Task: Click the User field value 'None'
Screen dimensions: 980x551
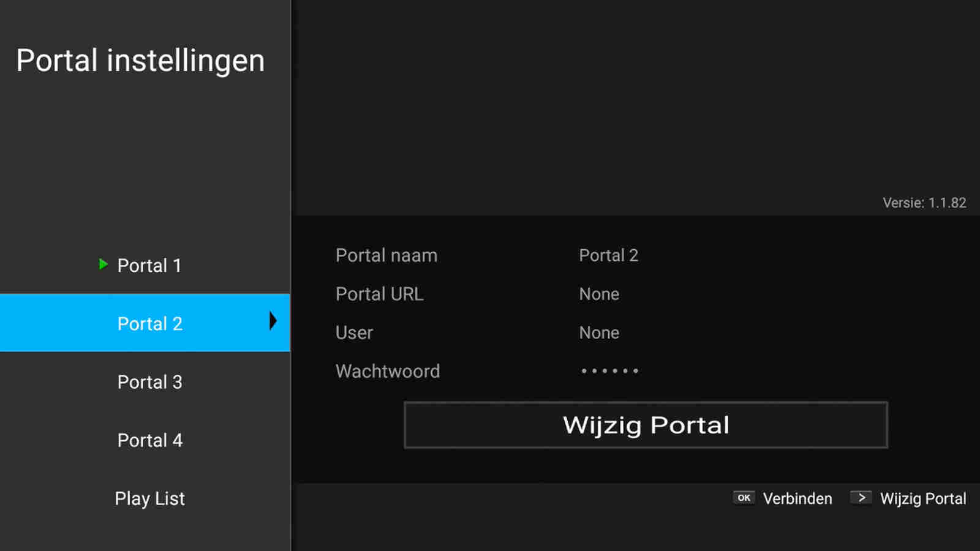Action: click(x=599, y=333)
